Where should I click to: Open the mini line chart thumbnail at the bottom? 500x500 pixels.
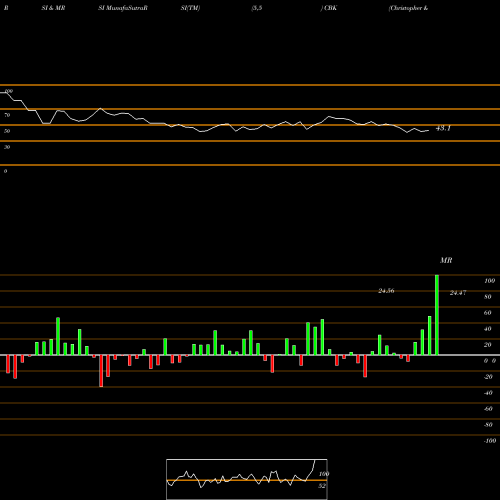pyautogui.click(x=247, y=479)
